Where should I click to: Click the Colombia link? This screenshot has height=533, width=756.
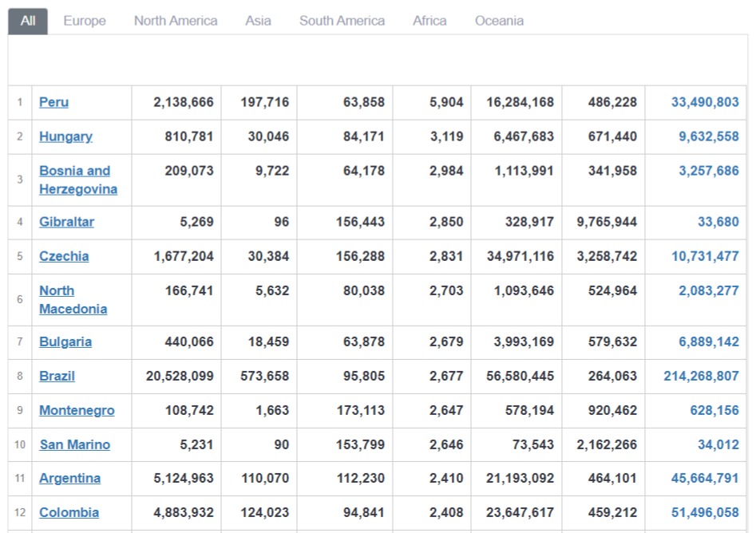69,512
